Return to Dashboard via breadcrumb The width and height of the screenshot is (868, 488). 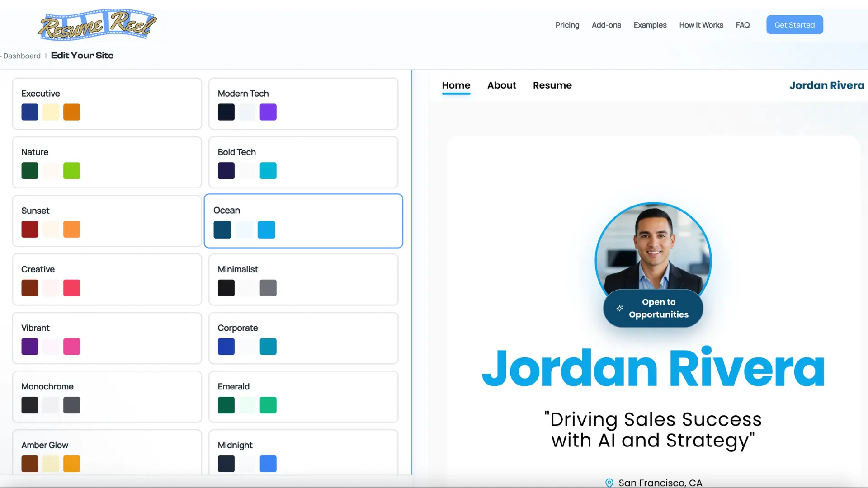(x=22, y=56)
